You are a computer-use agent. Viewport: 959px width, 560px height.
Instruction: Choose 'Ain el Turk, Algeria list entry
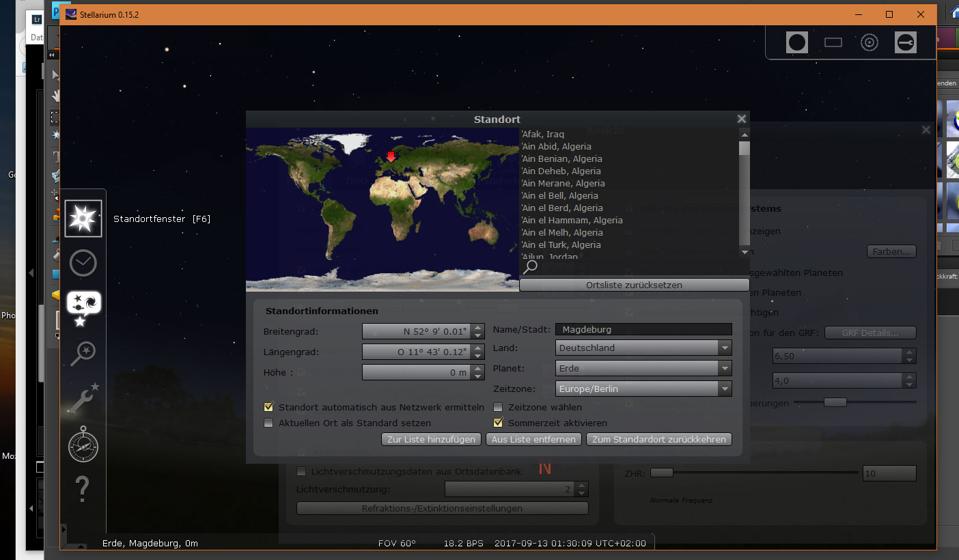[x=561, y=245]
